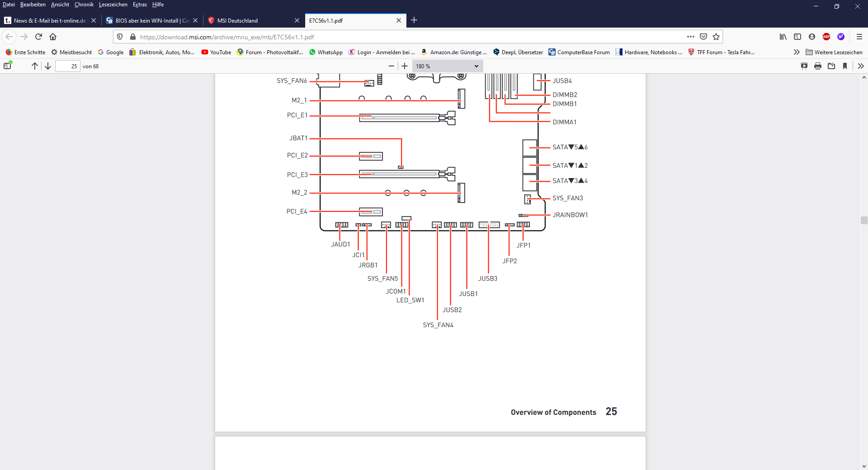Open the Datei menu

point(9,5)
